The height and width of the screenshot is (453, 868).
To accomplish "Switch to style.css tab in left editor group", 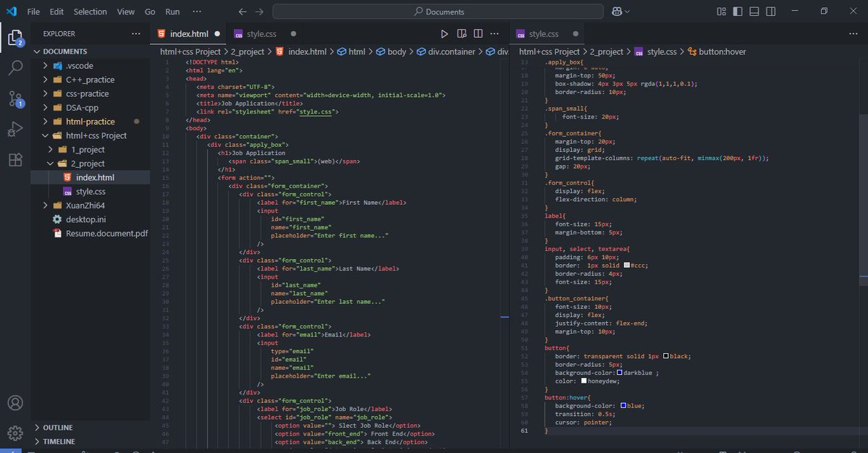I will (261, 34).
